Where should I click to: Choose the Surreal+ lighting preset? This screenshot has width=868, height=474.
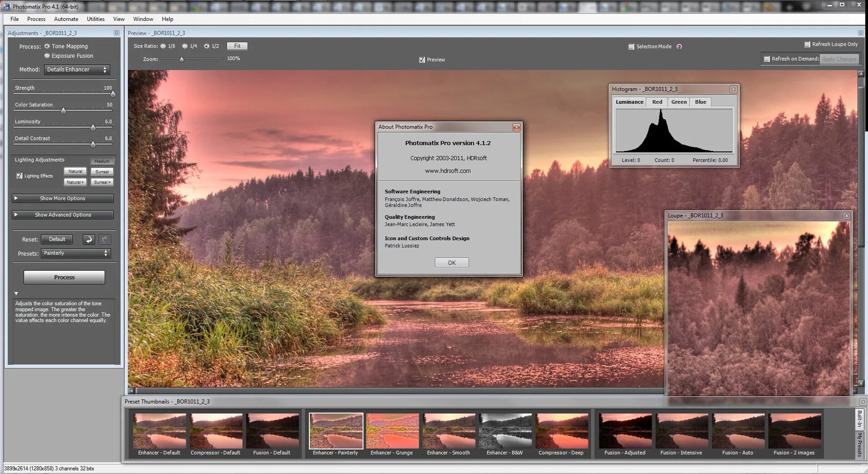click(x=102, y=182)
